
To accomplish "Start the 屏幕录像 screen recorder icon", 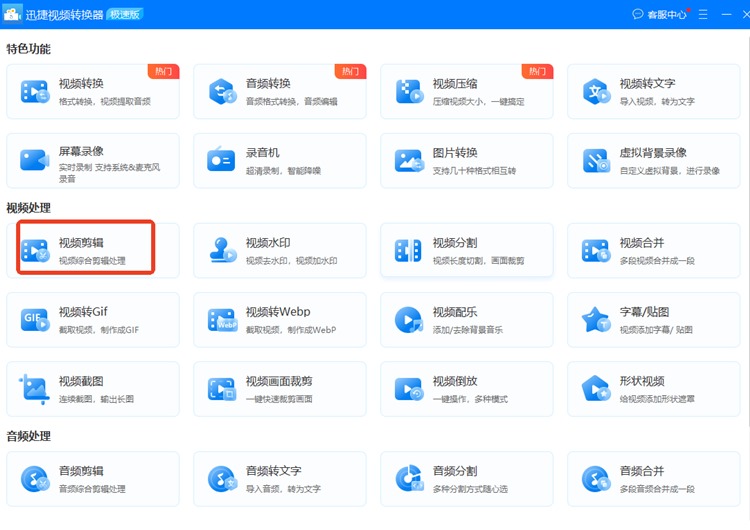I will click(35, 160).
